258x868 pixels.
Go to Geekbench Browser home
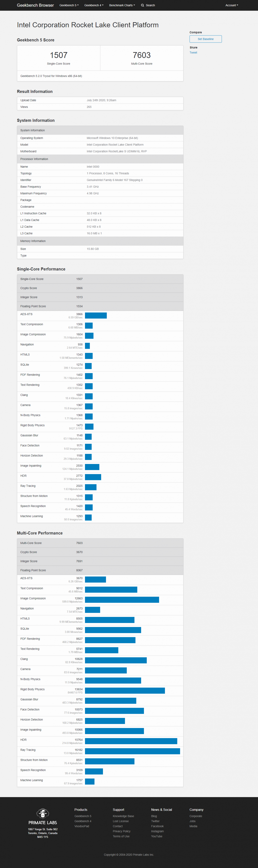[35, 5]
